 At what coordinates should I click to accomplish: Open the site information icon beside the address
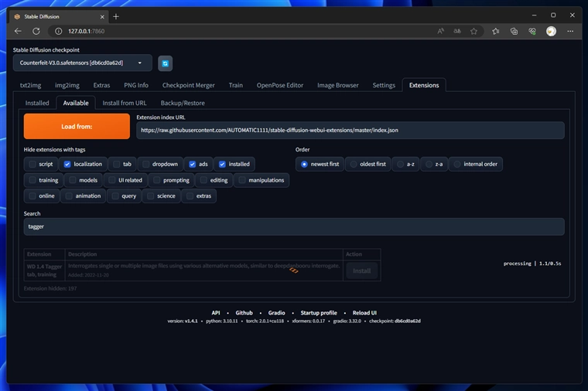(x=59, y=31)
